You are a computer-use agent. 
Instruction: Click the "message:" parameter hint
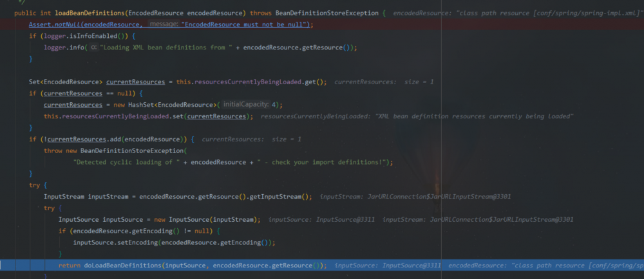tap(164, 24)
